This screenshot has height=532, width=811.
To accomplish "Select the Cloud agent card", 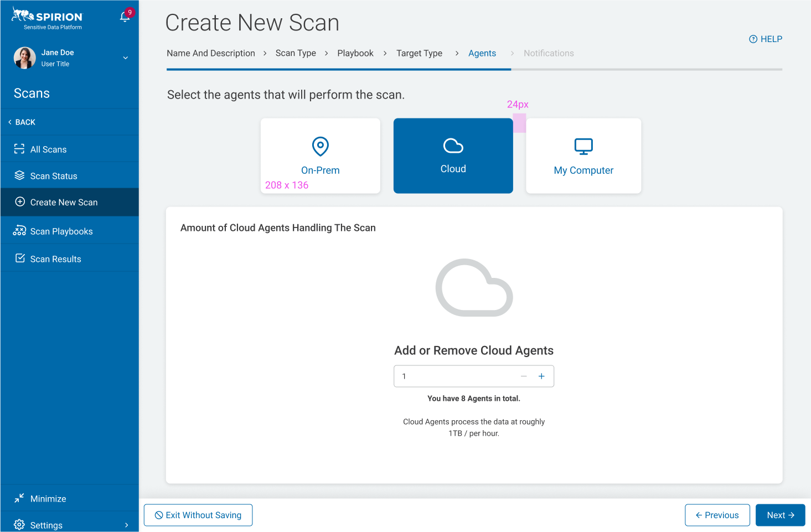I will 453,156.
